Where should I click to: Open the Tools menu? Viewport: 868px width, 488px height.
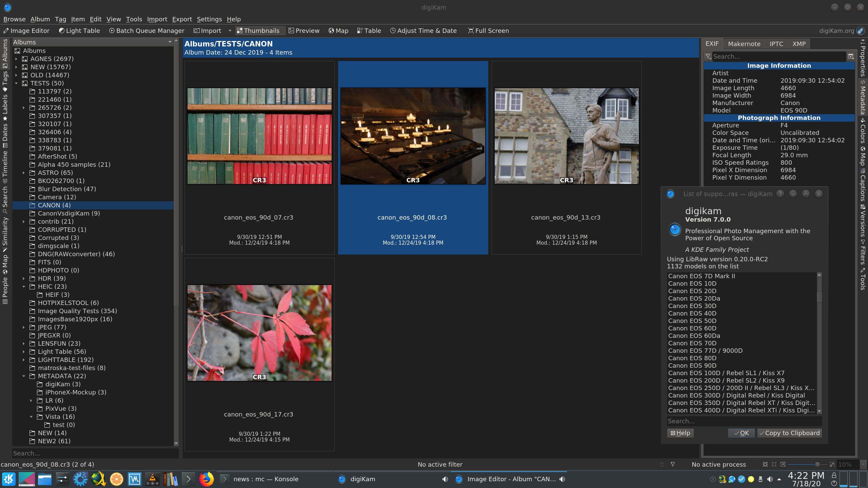134,19
